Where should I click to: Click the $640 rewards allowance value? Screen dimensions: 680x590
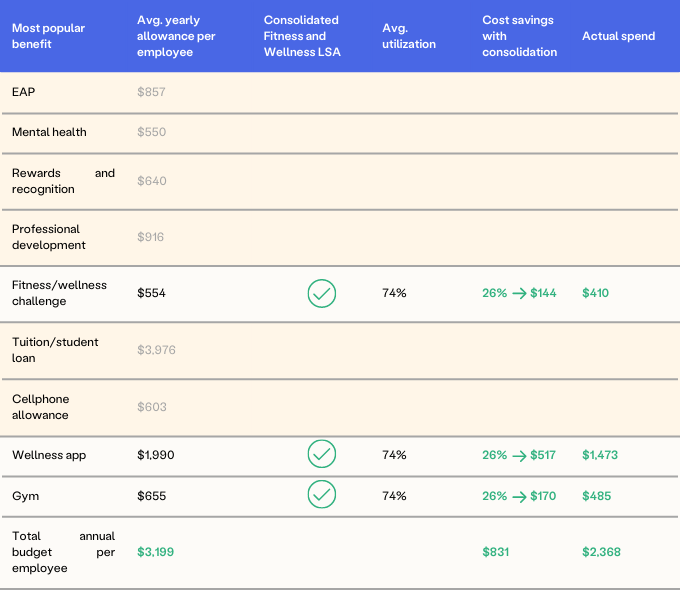pyautogui.click(x=152, y=181)
